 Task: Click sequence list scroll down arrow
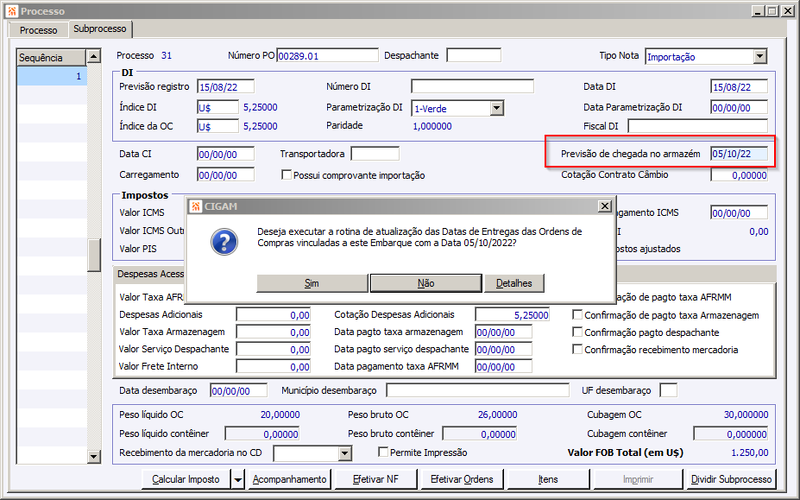pos(94,457)
